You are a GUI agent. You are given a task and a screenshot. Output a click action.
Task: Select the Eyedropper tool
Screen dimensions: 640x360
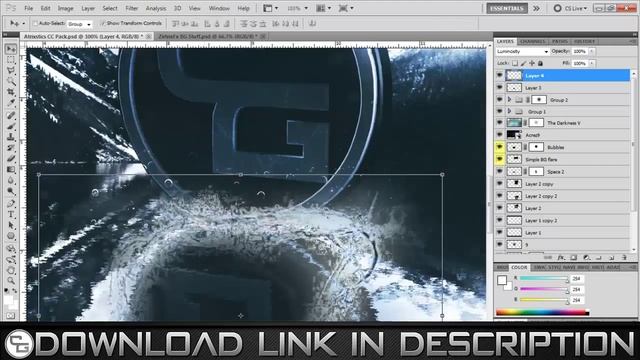click(x=11, y=103)
